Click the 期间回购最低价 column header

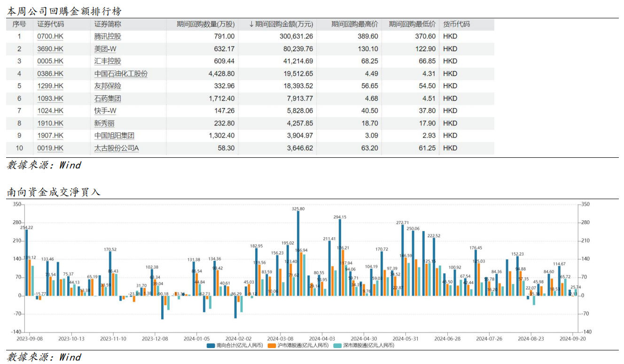(x=412, y=24)
